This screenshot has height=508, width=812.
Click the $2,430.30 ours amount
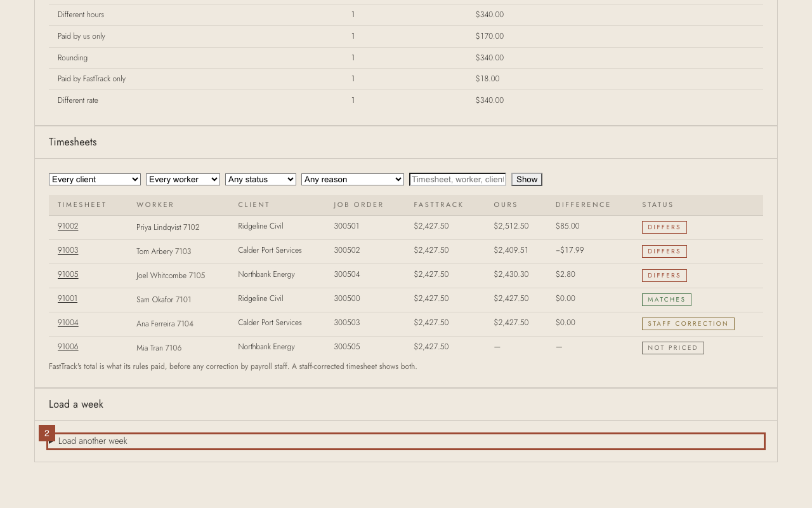coord(511,274)
